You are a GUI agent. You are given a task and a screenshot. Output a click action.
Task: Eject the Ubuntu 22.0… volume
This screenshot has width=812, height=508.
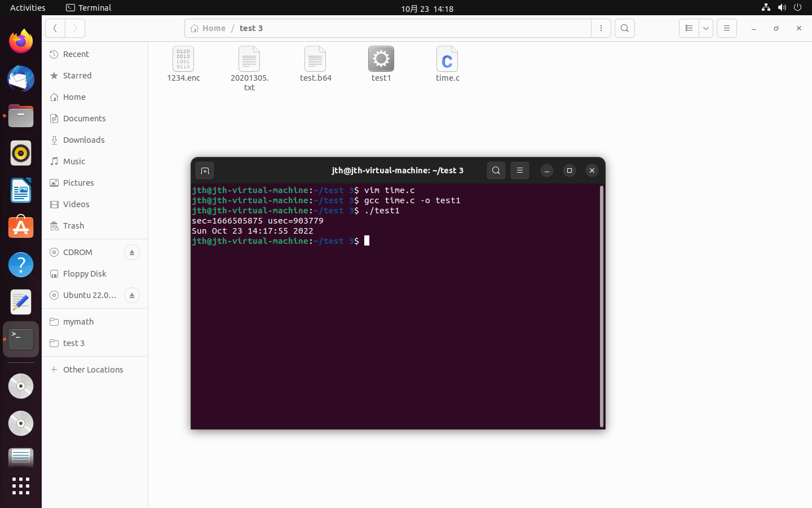[132, 295]
